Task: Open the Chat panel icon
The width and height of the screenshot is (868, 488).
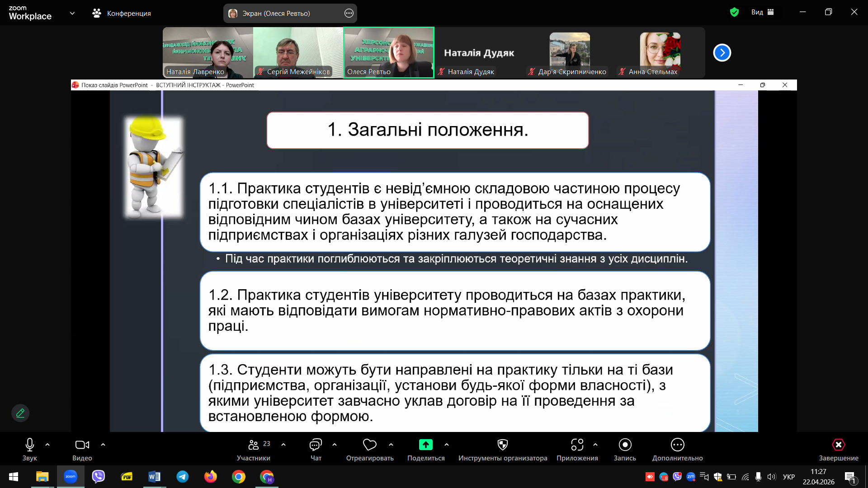Action: coord(316,445)
